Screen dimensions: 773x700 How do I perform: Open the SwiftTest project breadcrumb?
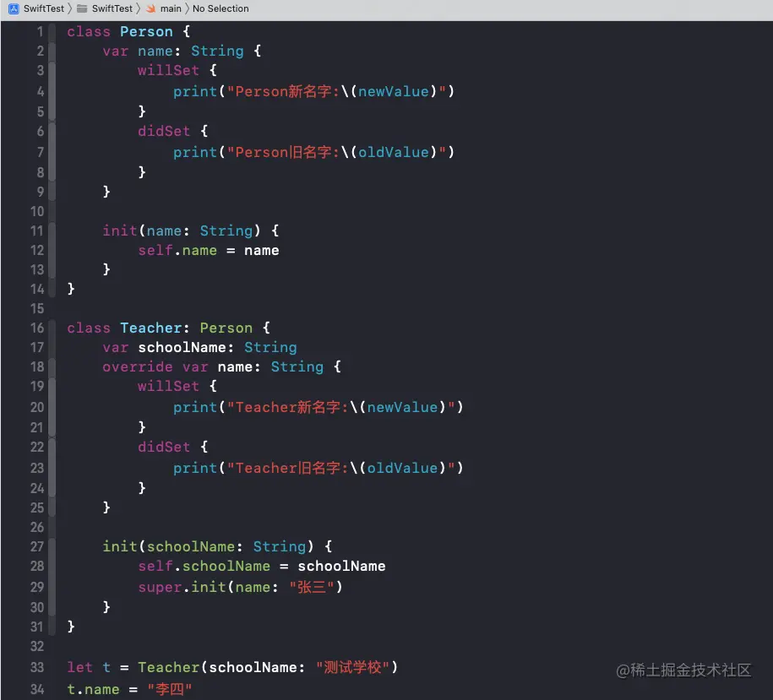click(43, 8)
